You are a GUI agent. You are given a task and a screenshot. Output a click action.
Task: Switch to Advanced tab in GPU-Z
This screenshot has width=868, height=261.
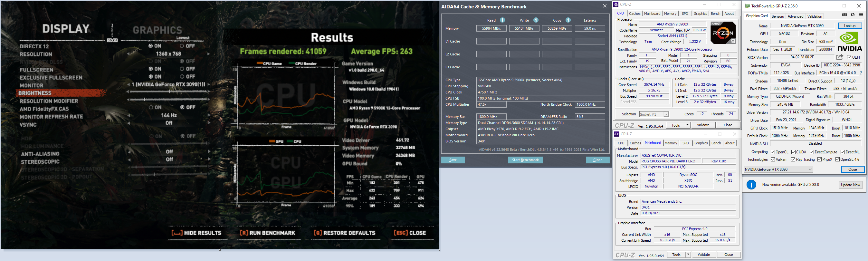click(x=796, y=16)
